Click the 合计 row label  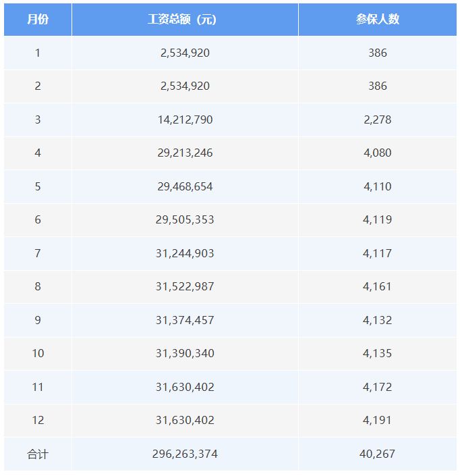coord(38,454)
